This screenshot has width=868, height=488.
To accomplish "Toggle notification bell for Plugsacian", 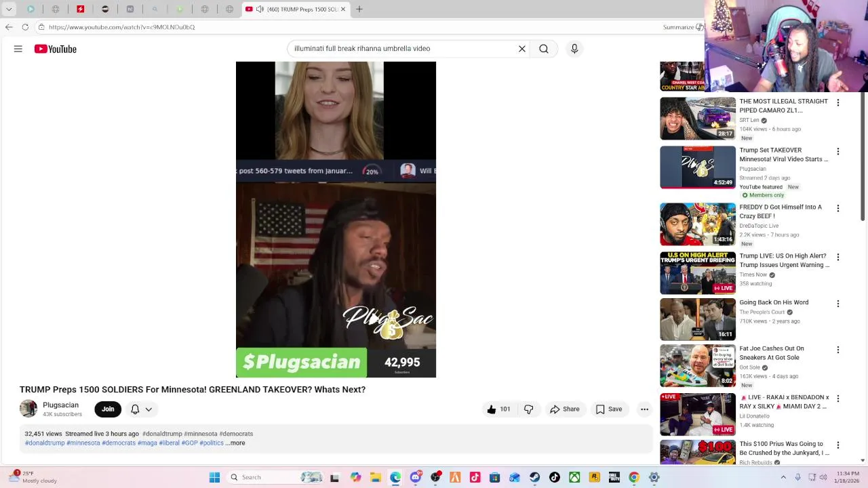I will coord(135,409).
